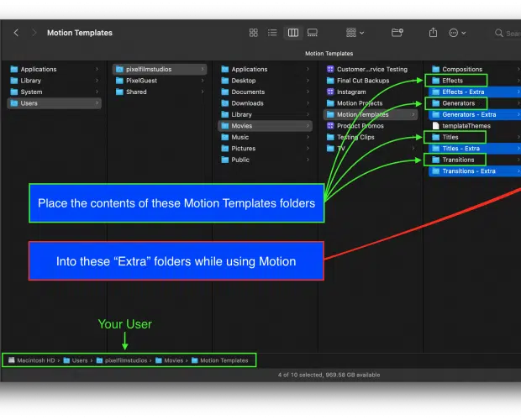Click the Search magnifier icon
Viewport: 521px width, 420px height.
tap(499, 33)
